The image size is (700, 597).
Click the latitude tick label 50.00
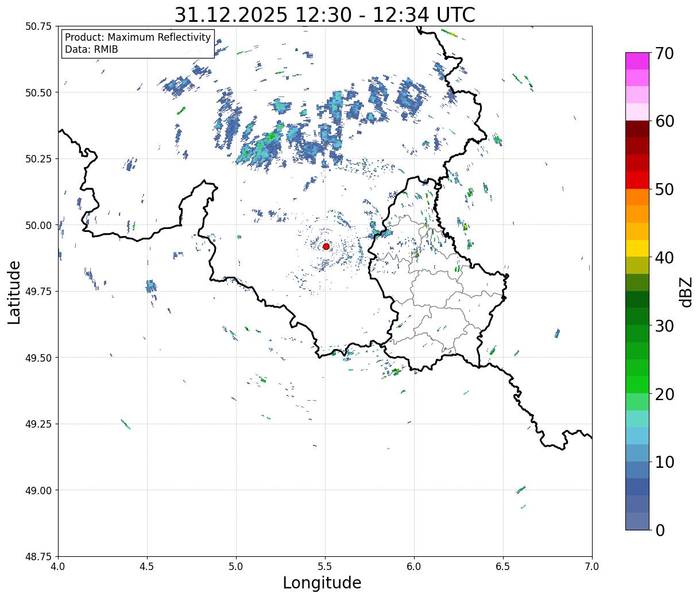click(38, 225)
